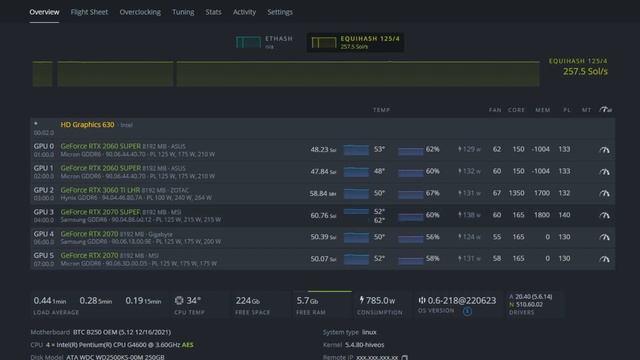Select the EQUIHASH 125/4 algorithm chart button

pyautogui.click(x=355, y=42)
